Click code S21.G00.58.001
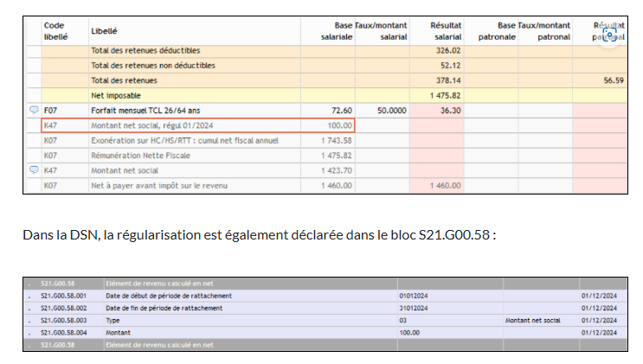The height and width of the screenshot is (364, 643). 63,296
